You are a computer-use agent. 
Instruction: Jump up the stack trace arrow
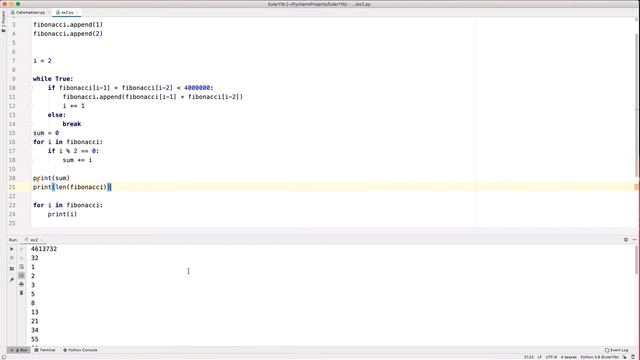click(x=22, y=249)
